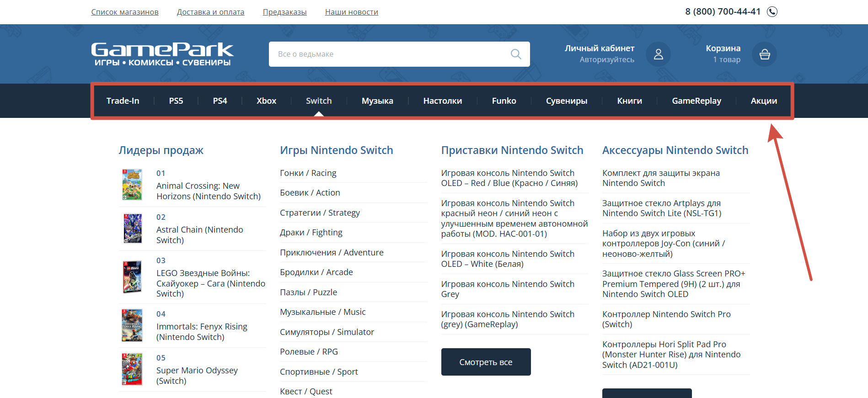868x398 pixels.
Task: Select the 'Спортивные / Sport' genre
Action: click(319, 371)
